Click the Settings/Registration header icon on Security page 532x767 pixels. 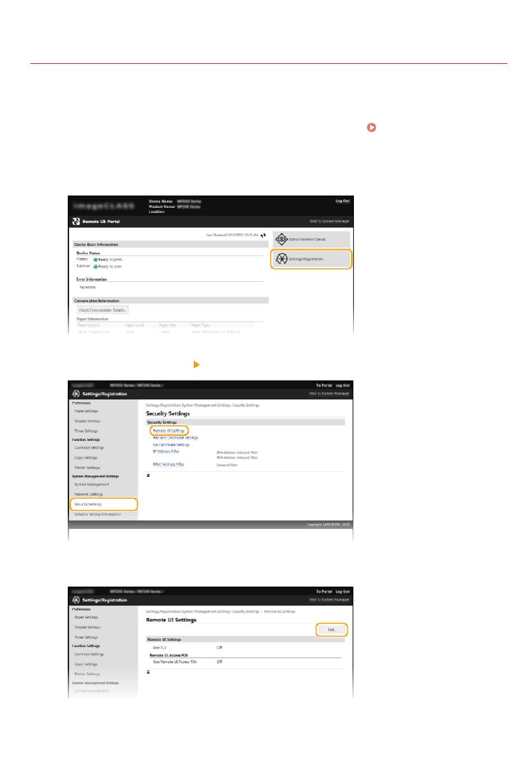point(76,394)
